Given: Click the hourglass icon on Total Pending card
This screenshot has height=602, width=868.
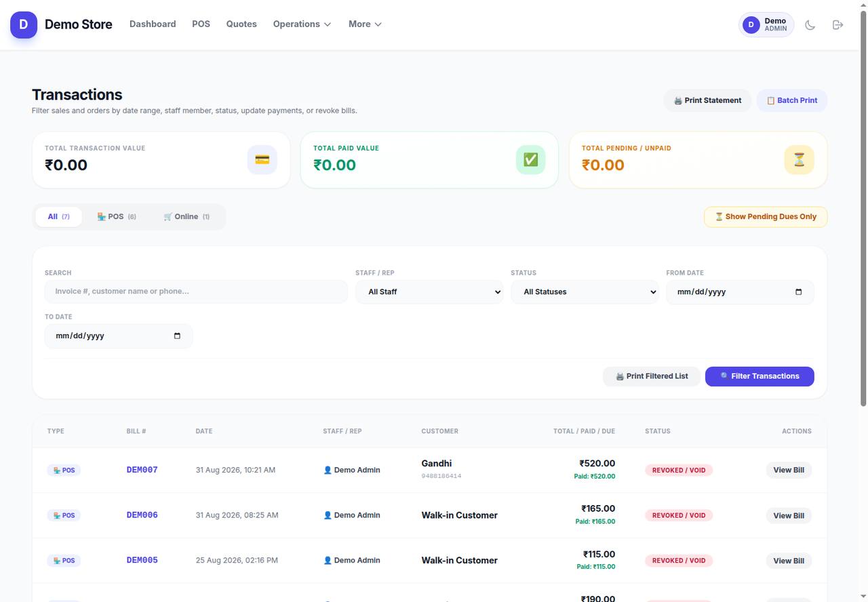Looking at the screenshot, I should click(x=799, y=160).
